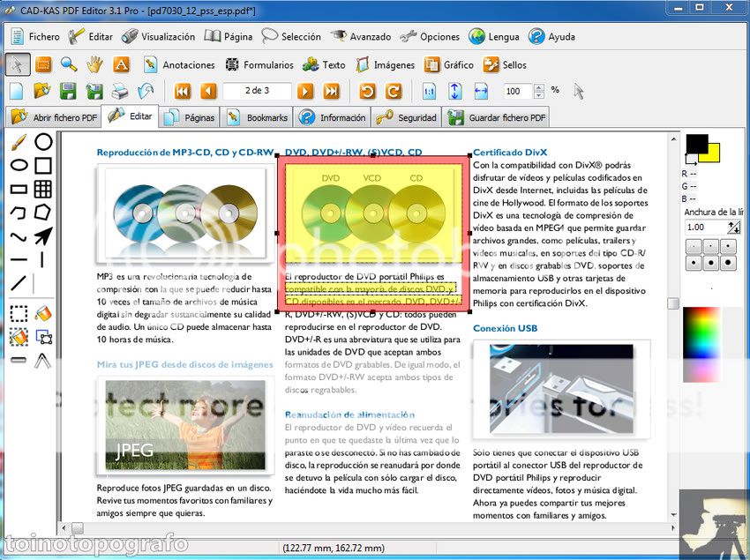Select the paintbrush drawing tool

pyautogui.click(x=18, y=142)
